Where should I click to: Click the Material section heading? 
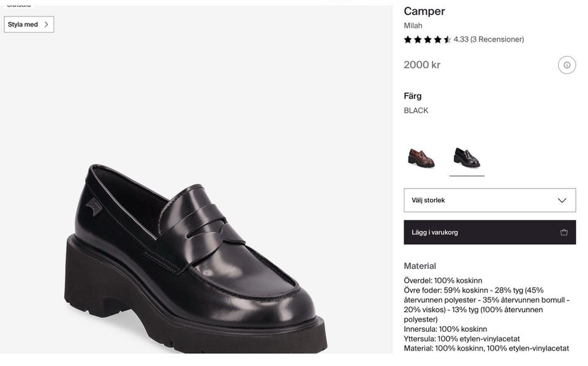click(420, 266)
